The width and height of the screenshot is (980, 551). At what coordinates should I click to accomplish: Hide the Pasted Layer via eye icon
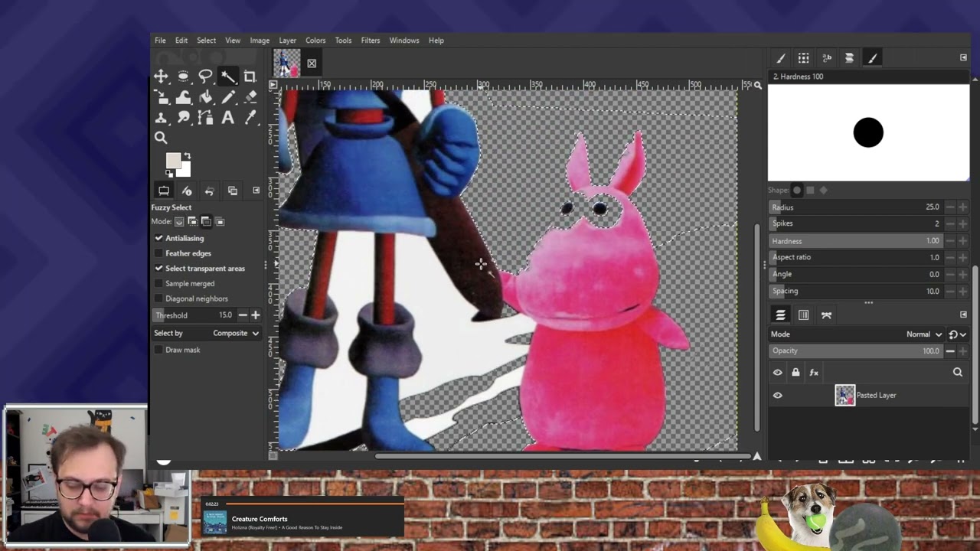(778, 396)
